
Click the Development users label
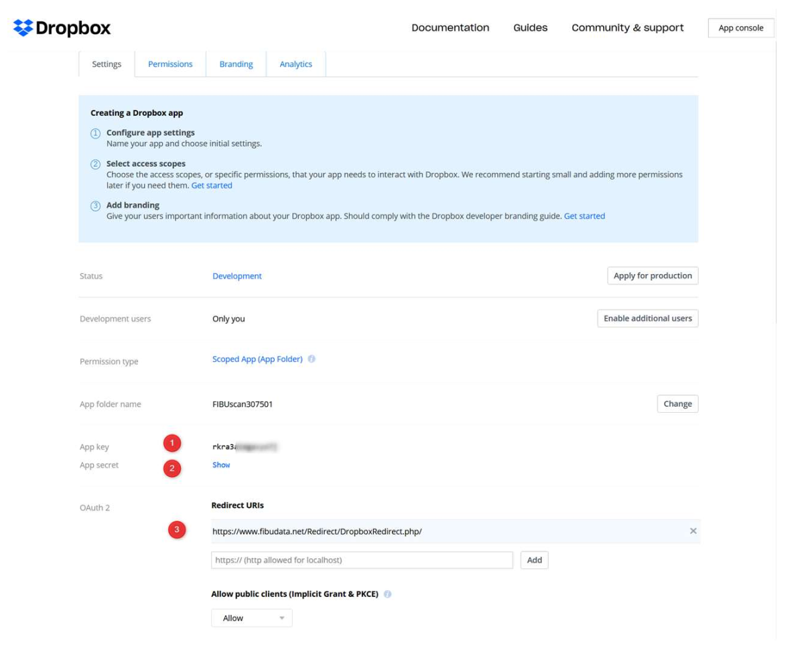tap(115, 319)
